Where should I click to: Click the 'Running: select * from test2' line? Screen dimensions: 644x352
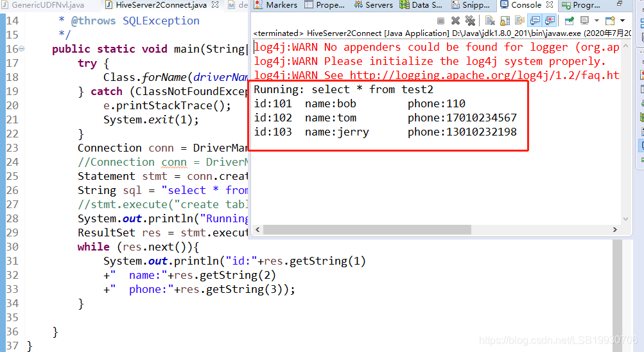coord(344,89)
